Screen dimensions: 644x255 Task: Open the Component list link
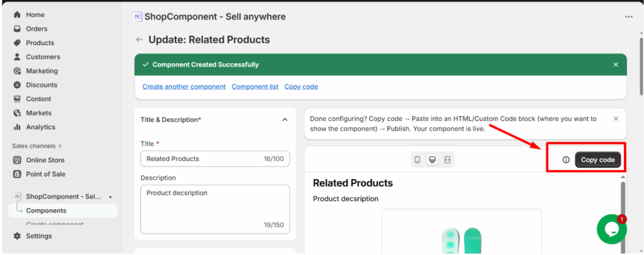pyautogui.click(x=255, y=87)
